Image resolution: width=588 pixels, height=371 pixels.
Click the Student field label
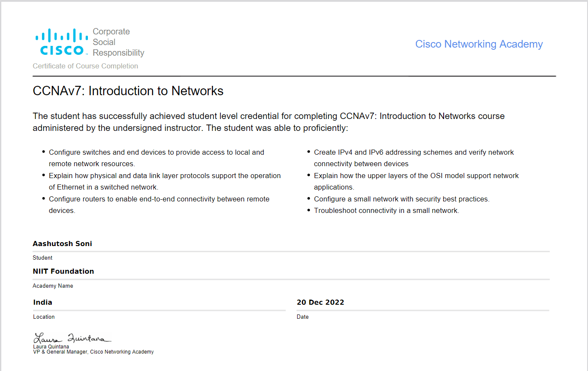point(42,258)
